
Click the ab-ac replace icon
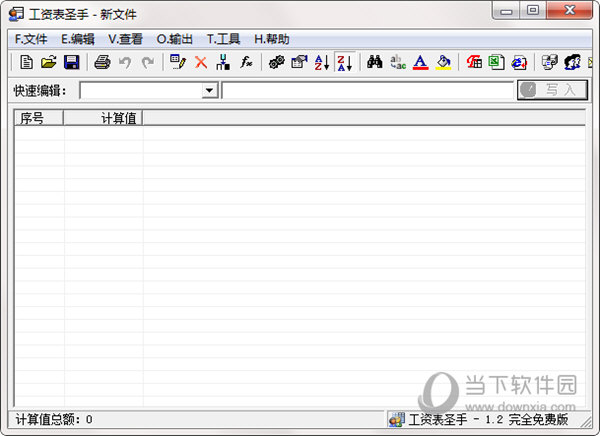[x=398, y=62]
